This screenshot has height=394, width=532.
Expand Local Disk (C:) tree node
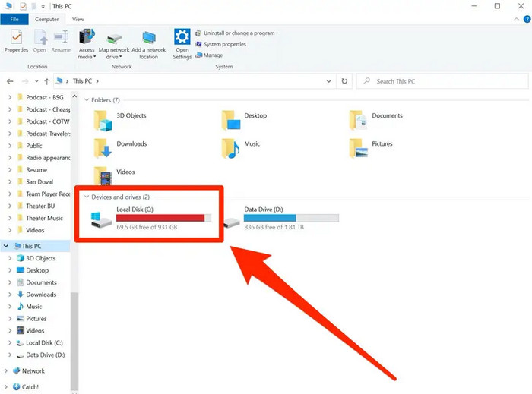click(x=9, y=342)
